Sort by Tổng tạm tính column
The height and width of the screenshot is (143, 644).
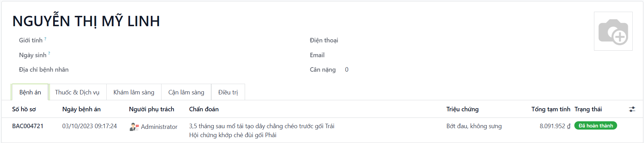tap(550, 109)
